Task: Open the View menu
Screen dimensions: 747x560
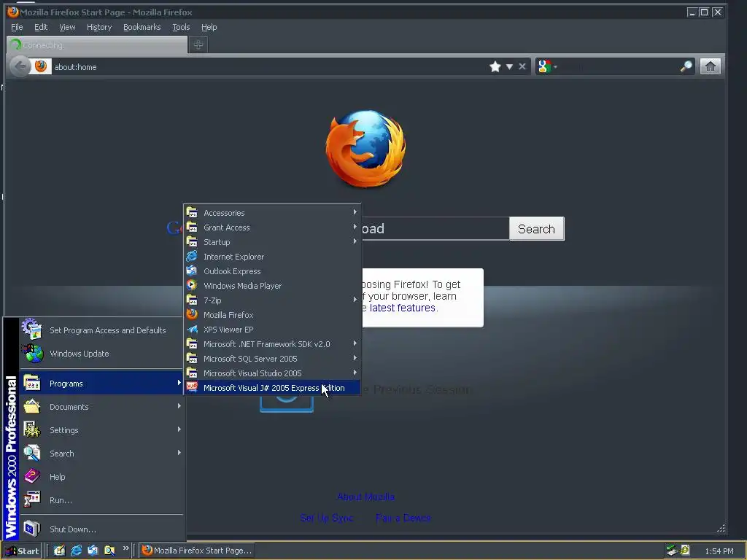Action: [x=67, y=27]
